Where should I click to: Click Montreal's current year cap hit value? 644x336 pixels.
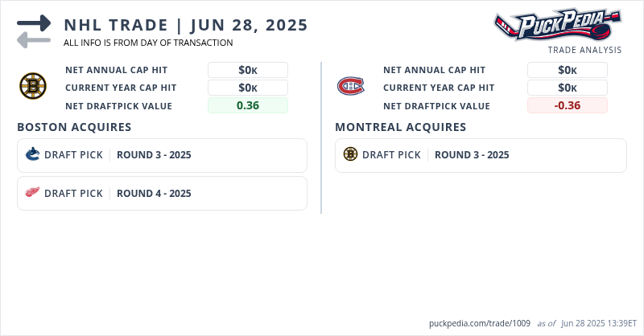point(567,88)
